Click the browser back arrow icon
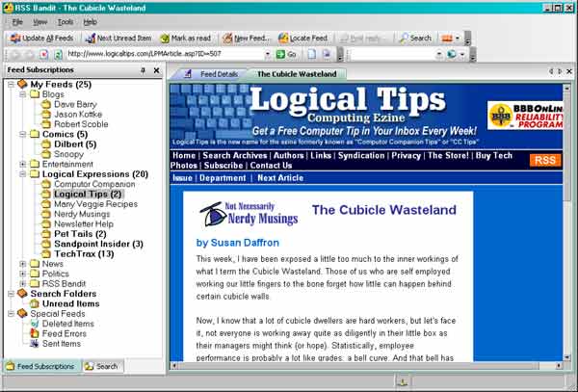 pyautogui.click(x=15, y=55)
